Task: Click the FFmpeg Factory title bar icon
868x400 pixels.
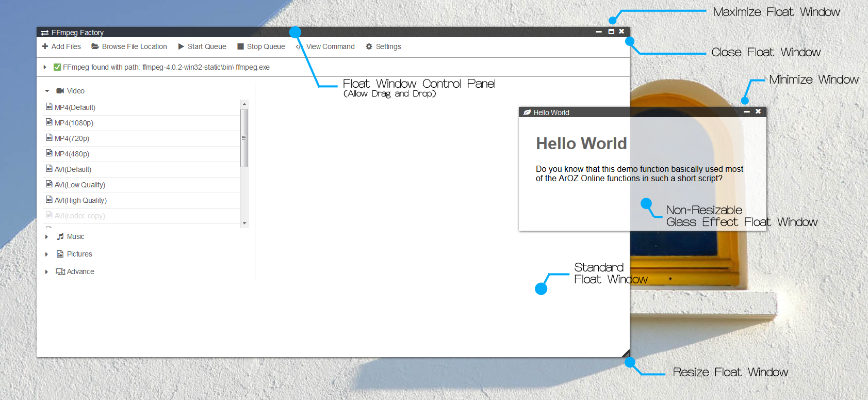Action: coord(45,33)
